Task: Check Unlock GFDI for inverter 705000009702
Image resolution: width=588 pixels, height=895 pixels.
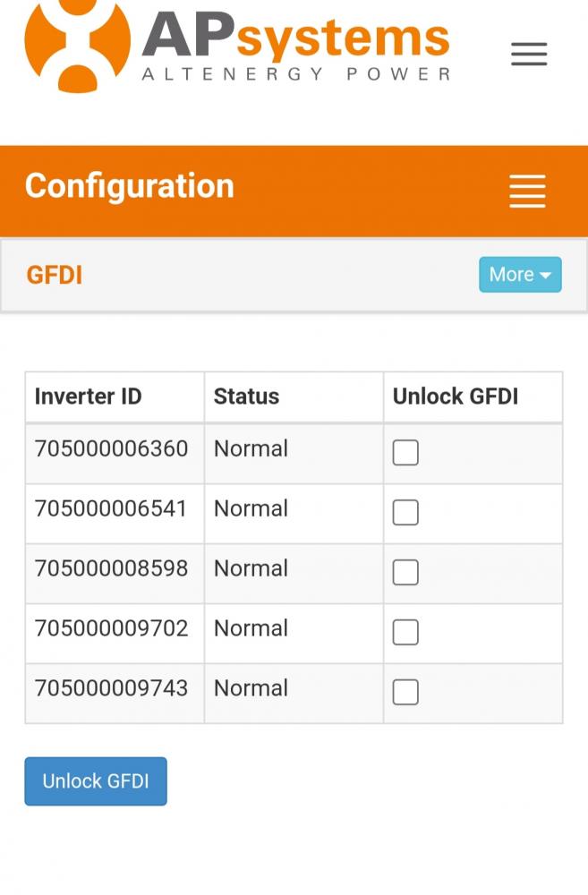Action: 405,633
